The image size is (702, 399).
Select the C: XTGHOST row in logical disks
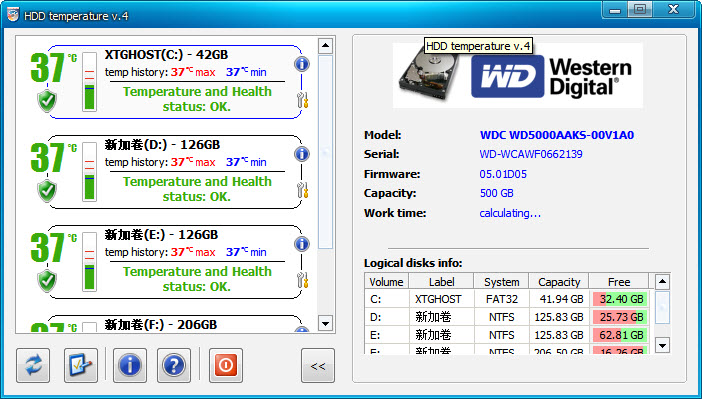pos(507,299)
